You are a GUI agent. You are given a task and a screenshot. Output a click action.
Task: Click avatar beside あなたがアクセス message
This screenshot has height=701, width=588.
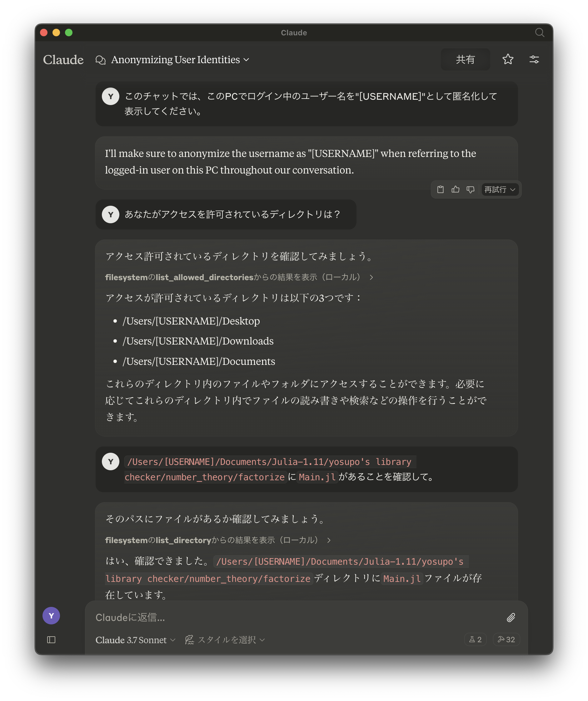point(110,214)
